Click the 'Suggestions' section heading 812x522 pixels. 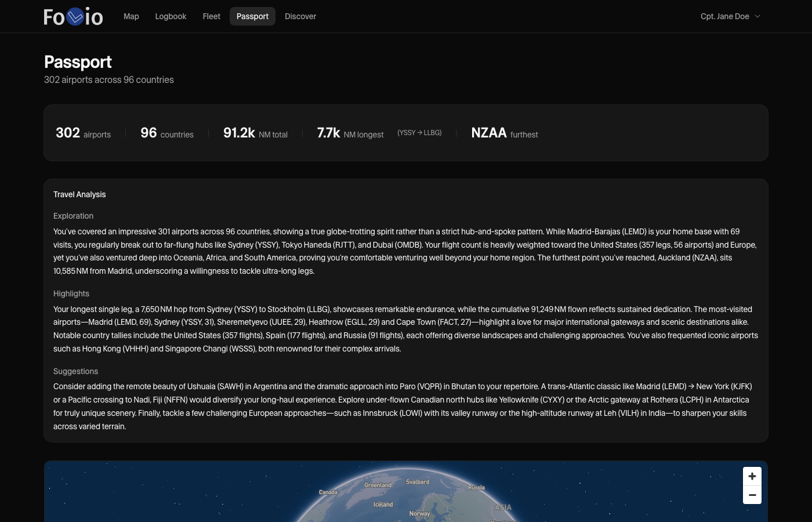click(x=75, y=371)
